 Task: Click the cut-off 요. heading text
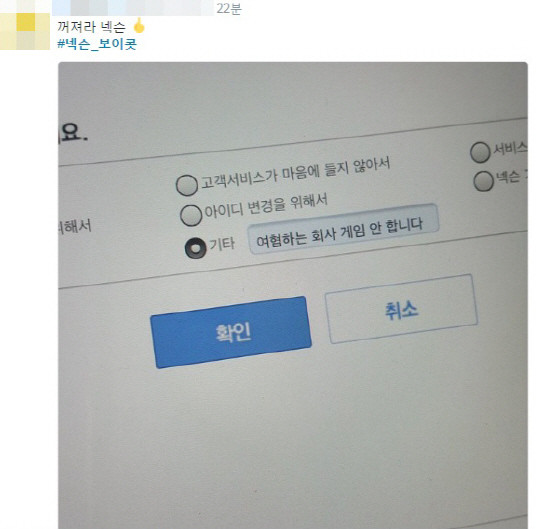click(x=73, y=133)
